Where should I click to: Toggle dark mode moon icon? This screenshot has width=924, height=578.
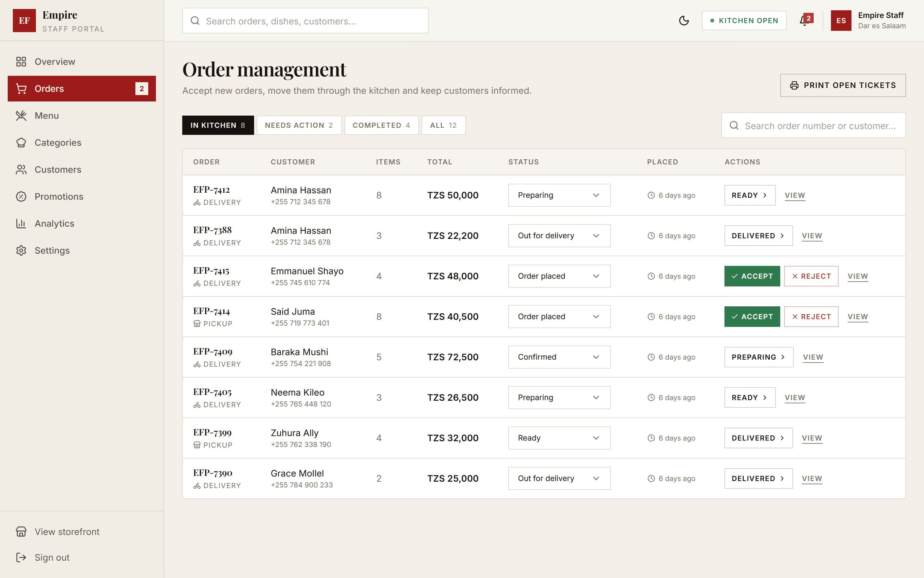[x=684, y=21]
